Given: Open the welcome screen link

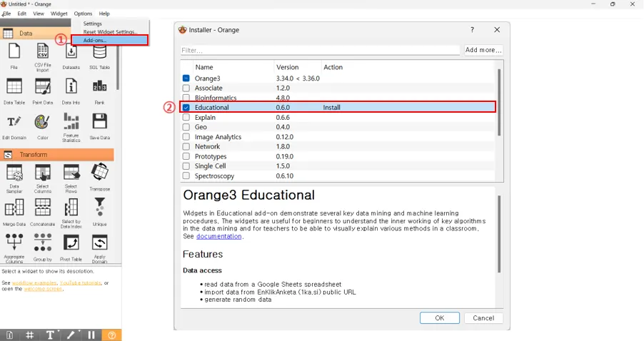Looking at the screenshot, I should 43,289.
